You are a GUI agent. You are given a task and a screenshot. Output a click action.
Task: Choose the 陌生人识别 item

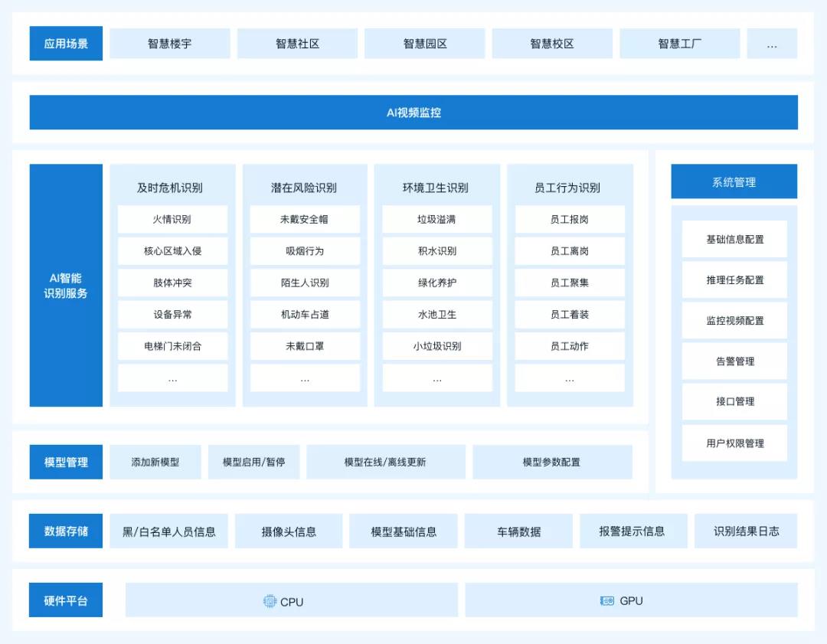[305, 283]
